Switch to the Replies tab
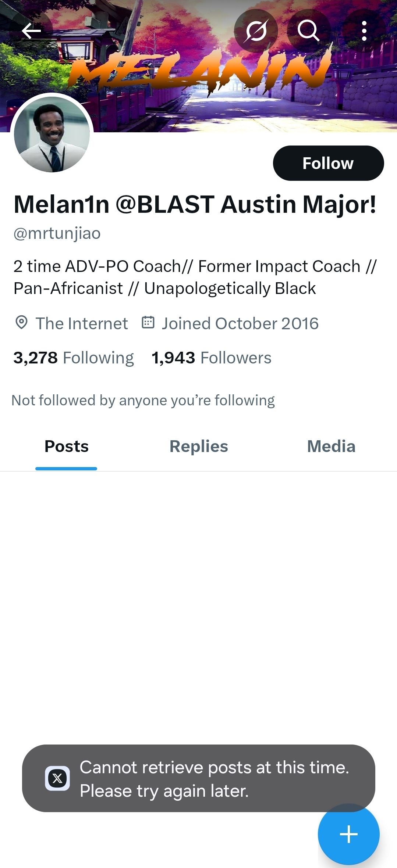Viewport: 397px width, 868px height. (x=199, y=446)
